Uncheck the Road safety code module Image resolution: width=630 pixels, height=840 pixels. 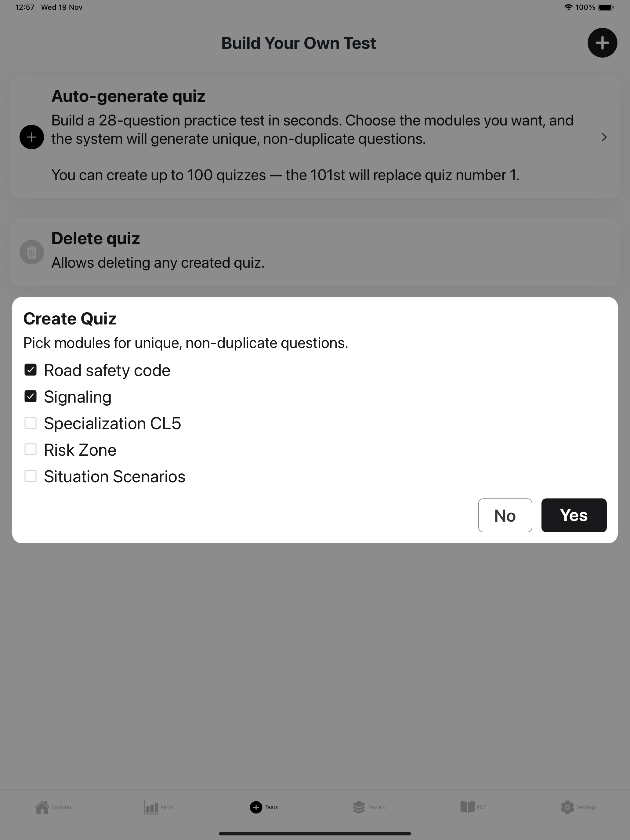[x=31, y=370]
